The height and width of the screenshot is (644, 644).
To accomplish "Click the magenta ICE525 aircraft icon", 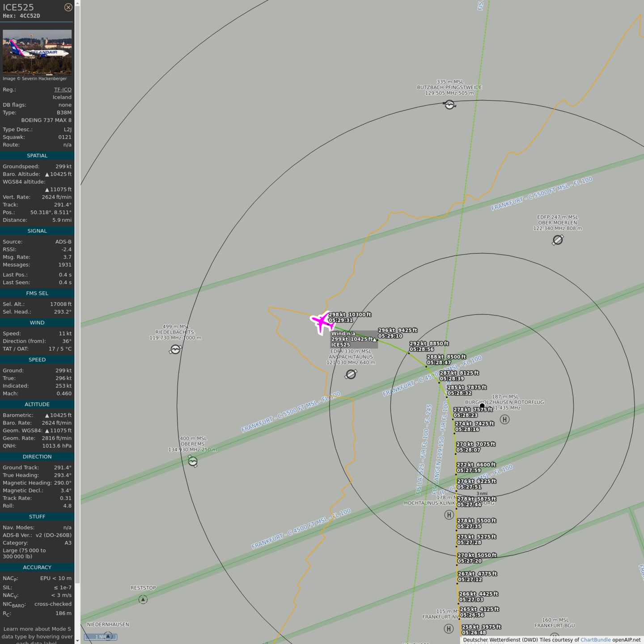I will (x=322, y=322).
